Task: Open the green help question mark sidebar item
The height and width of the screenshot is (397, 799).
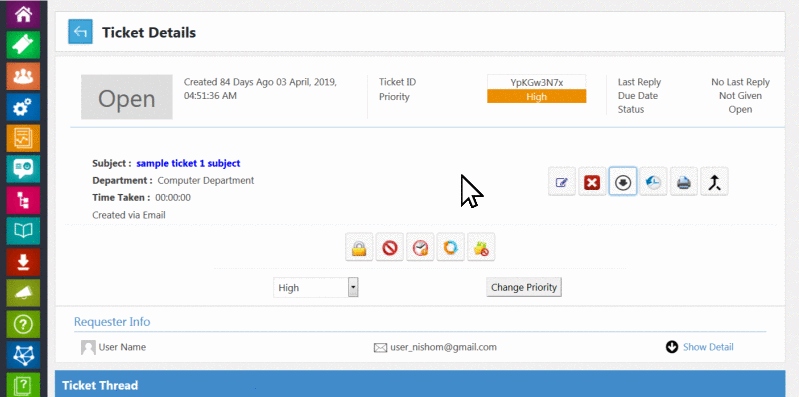Action: [23, 324]
